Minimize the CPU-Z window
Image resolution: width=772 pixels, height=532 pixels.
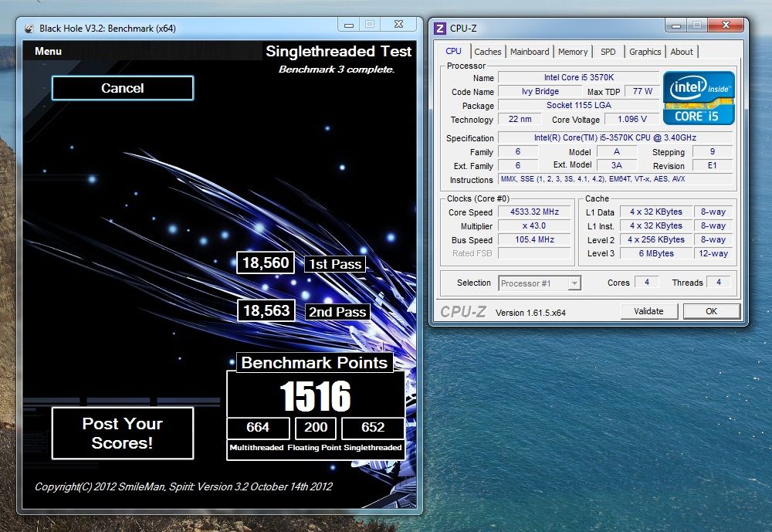click(x=676, y=25)
